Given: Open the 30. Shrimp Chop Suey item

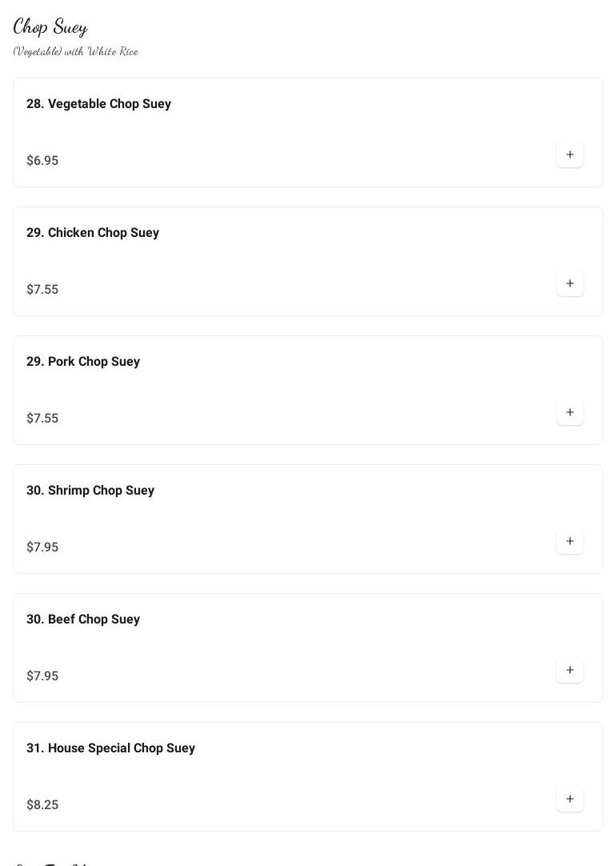Looking at the screenshot, I should [x=90, y=491].
